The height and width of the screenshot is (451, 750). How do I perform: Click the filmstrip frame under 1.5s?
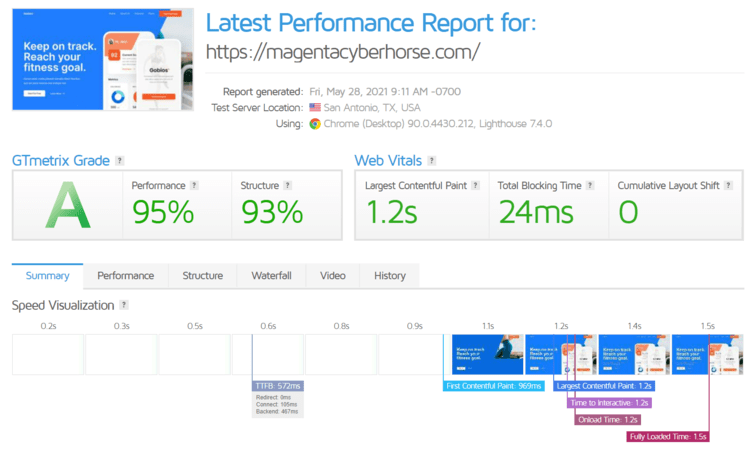pyautogui.click(x=707, y=354)
